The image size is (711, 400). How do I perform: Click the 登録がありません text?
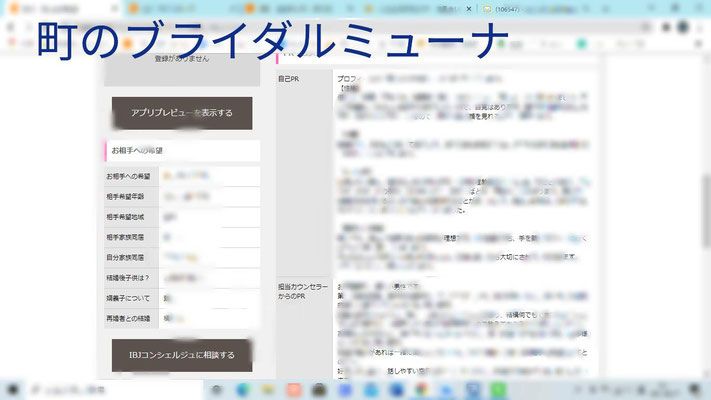click(x=182, y=59)
